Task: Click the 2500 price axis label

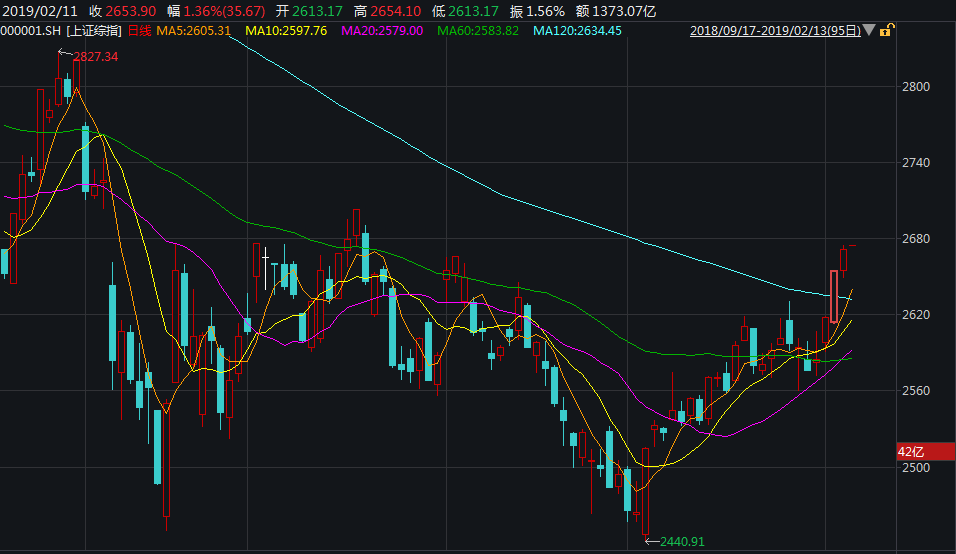Action: point(917,467)
